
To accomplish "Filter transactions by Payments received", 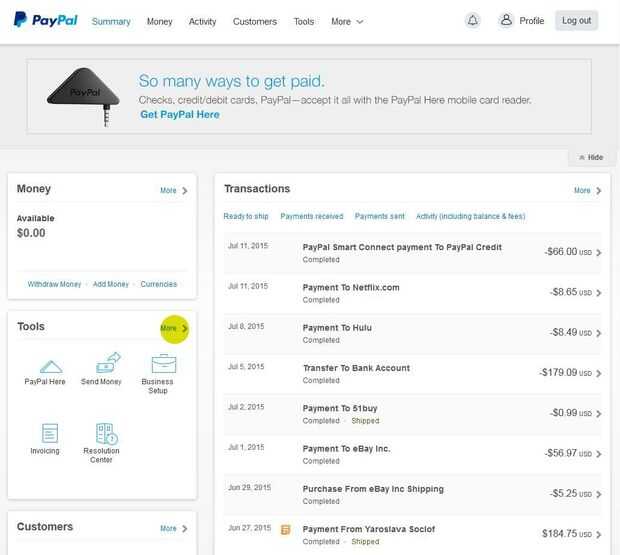I will pyautogui.click(x=312, y=216).
